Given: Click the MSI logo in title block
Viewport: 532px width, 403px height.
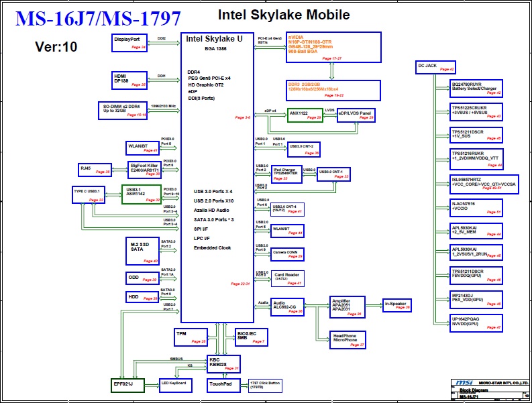Looking at the screenshot, I should point(464,383).
